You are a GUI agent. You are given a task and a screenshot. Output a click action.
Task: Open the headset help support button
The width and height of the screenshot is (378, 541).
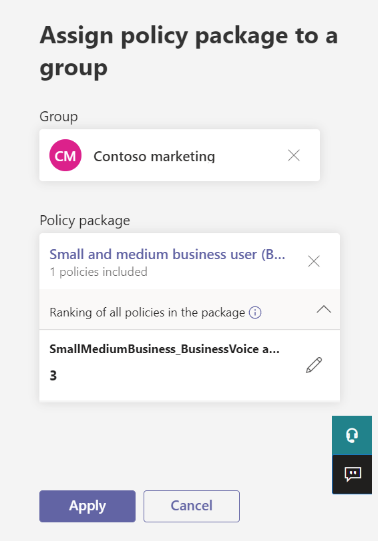[352, 435]
